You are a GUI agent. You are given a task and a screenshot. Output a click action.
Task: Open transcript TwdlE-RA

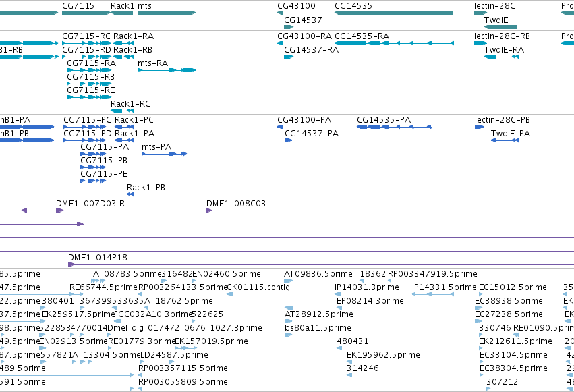504,50
